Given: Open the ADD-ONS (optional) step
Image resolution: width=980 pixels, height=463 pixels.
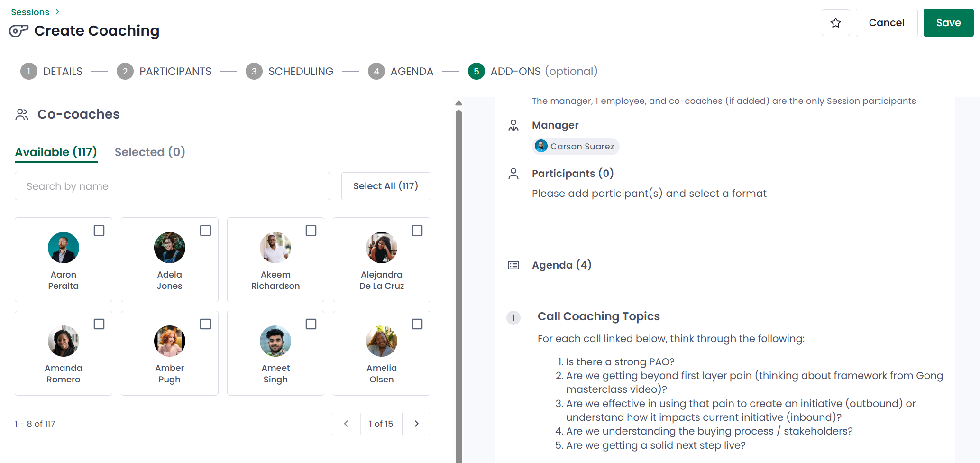Looking at the screenshot, I should 544,71.
